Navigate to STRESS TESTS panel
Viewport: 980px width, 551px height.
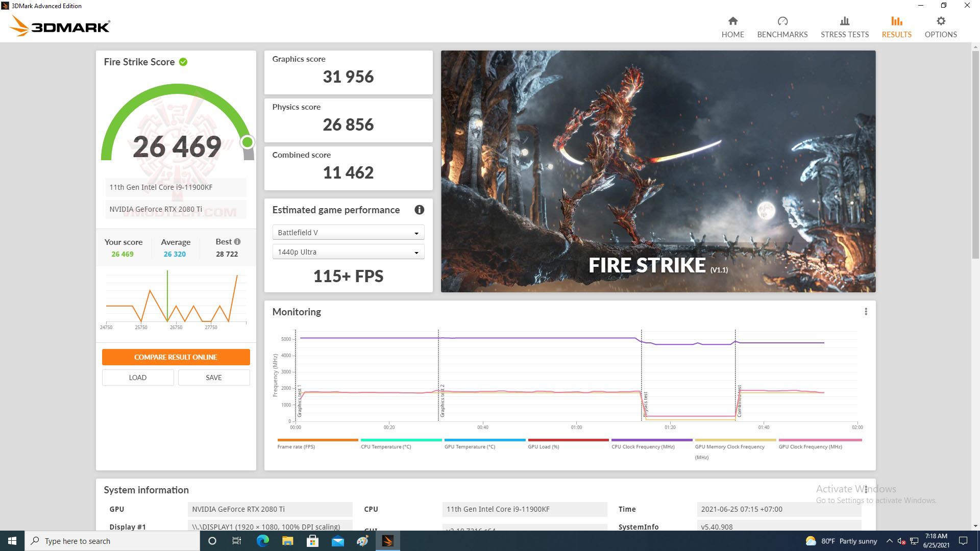[x=844, y=27]
